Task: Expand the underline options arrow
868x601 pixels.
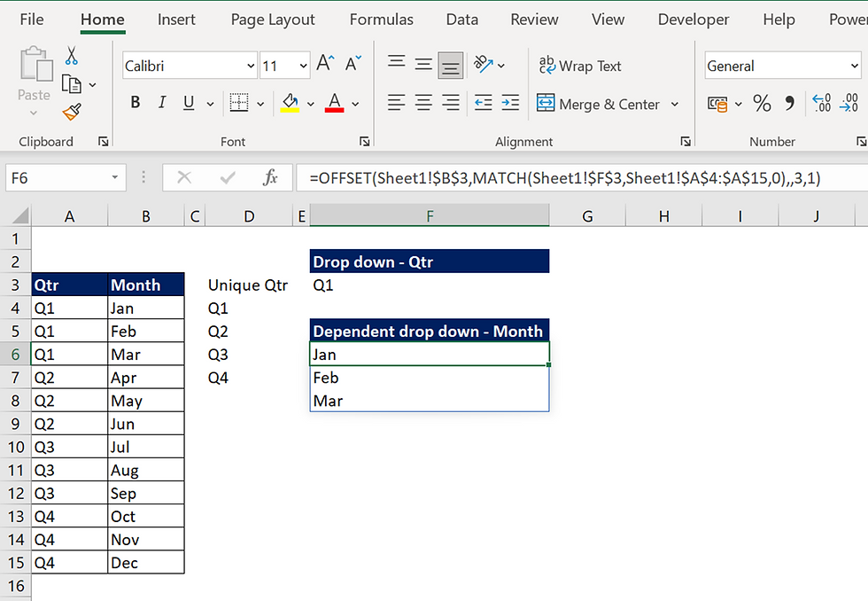Action: pyautogui.click(x=211, y=104)
